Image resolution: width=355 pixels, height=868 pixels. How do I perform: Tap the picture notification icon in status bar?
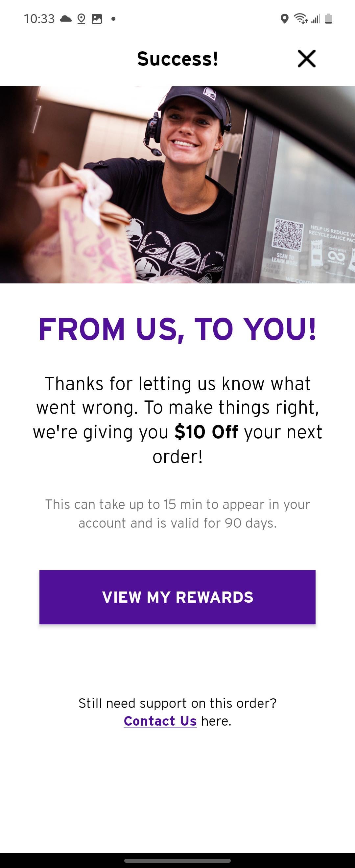click(x=97, y=19)
